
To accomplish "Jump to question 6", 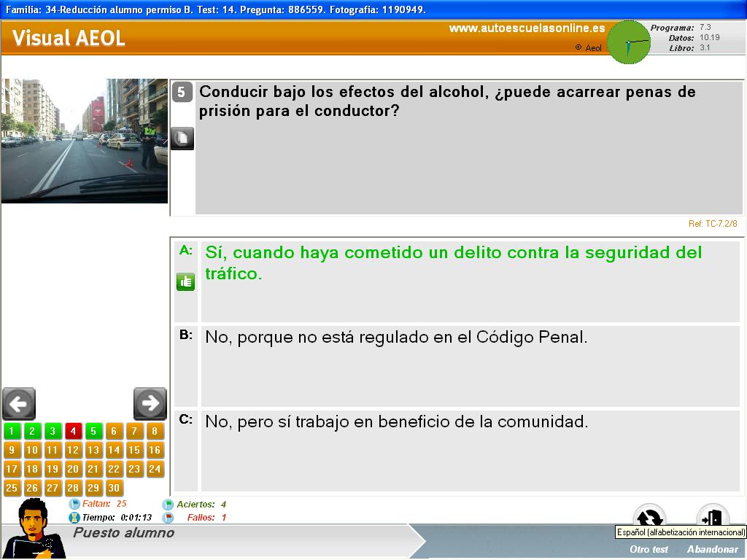I will click(x=114, y=432).
